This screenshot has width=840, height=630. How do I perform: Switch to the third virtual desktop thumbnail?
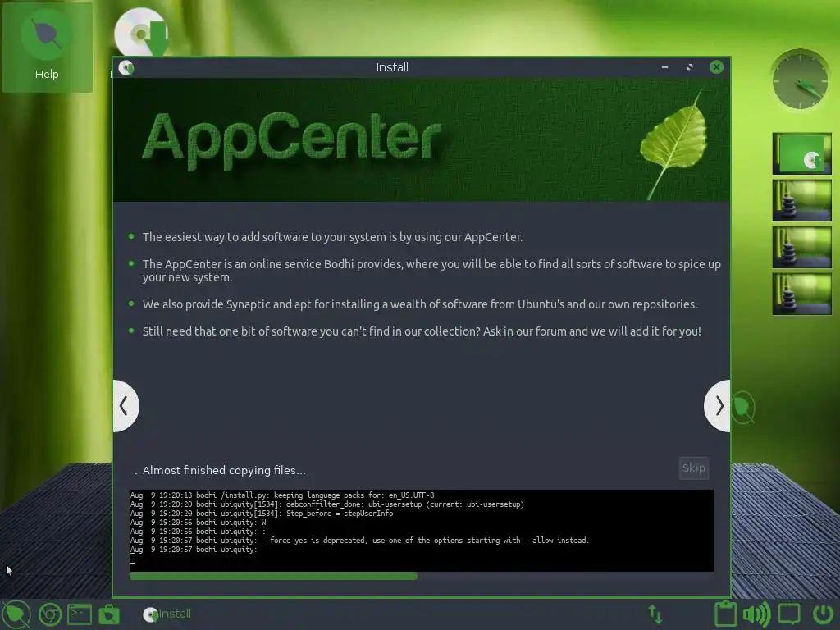[x=802, y=247]
